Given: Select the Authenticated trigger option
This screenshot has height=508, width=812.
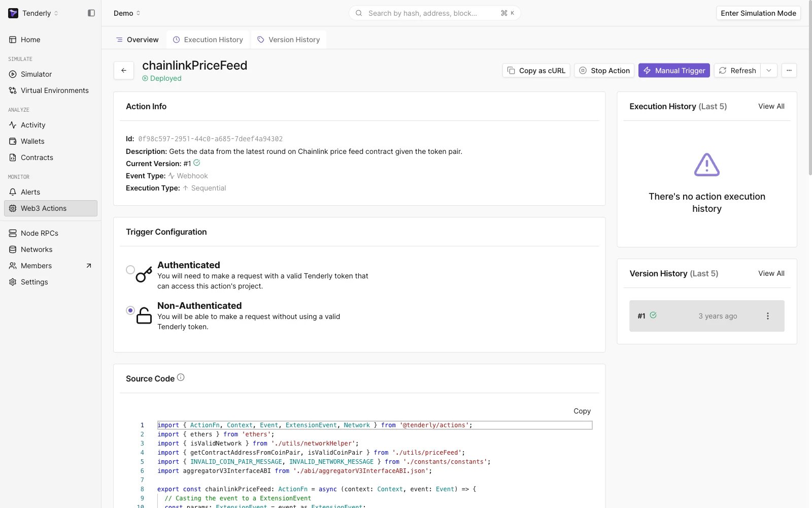Looking at the screenshot, I should tap(130, 270).
